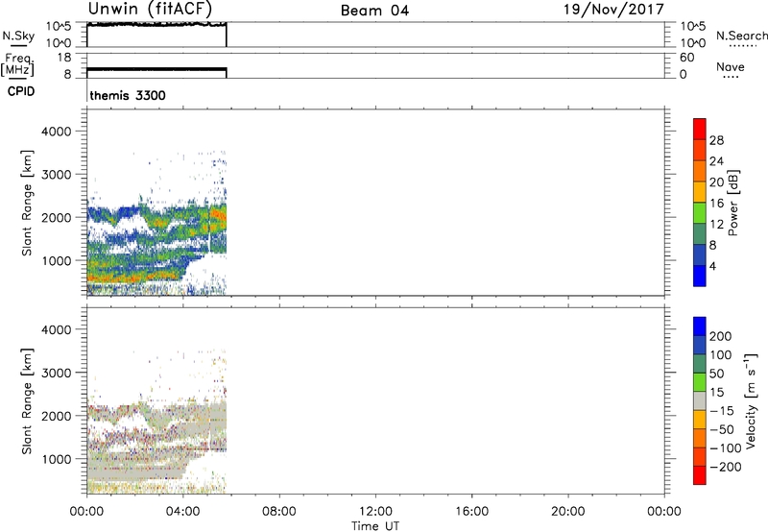The width and height of the screenshot is (768, 532).
Task: Click the 8–12 dB dark green Power segment
Action: click(700, 234)
